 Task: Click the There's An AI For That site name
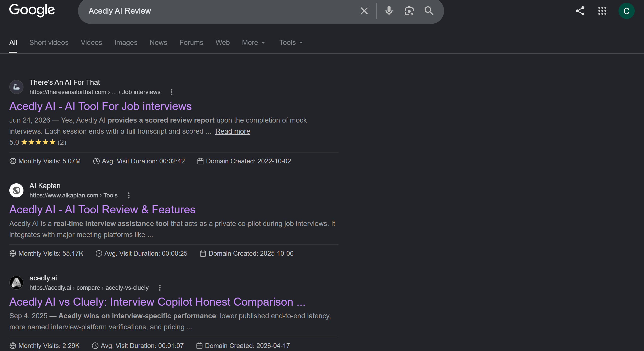[x=65, y=82]
